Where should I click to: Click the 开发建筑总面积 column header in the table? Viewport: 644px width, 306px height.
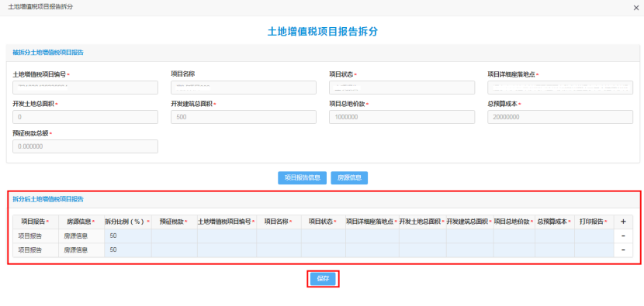[x=470, y=222]
